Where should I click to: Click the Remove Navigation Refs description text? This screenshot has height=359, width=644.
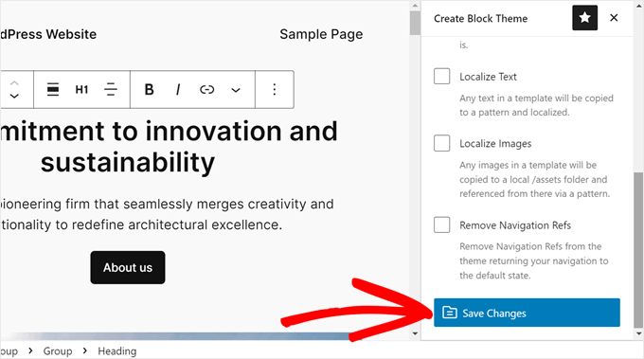(x=533, y=260)
